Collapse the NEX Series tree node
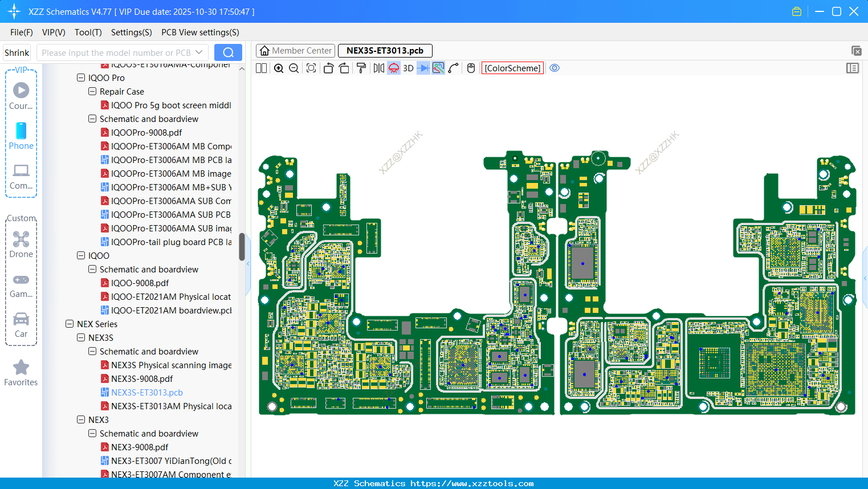Image resolution: width=868 pixels, height=489 pixels. pyautogui.click(x=70, y=324)
